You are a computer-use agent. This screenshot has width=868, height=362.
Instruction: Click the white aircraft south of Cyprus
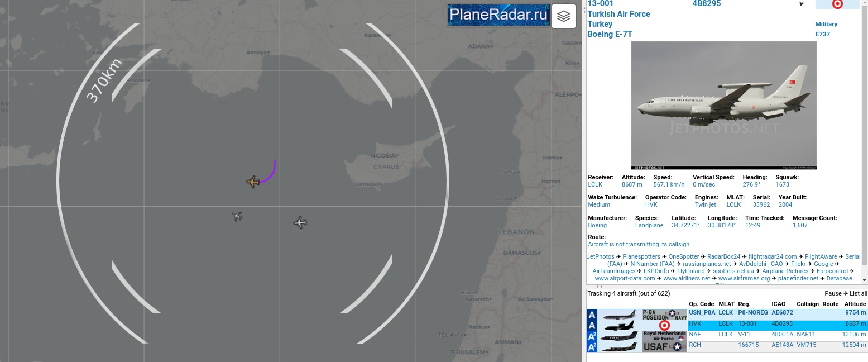(300, 223)
